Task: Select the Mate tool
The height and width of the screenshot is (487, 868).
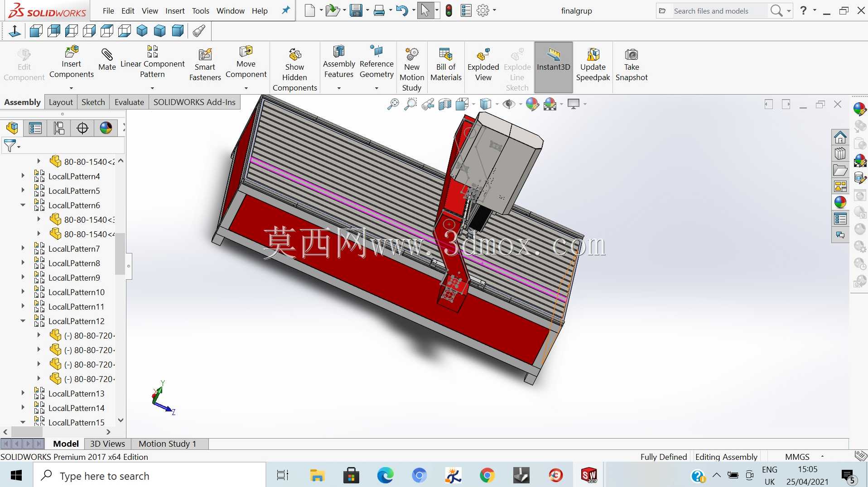Action: [107, 60]
